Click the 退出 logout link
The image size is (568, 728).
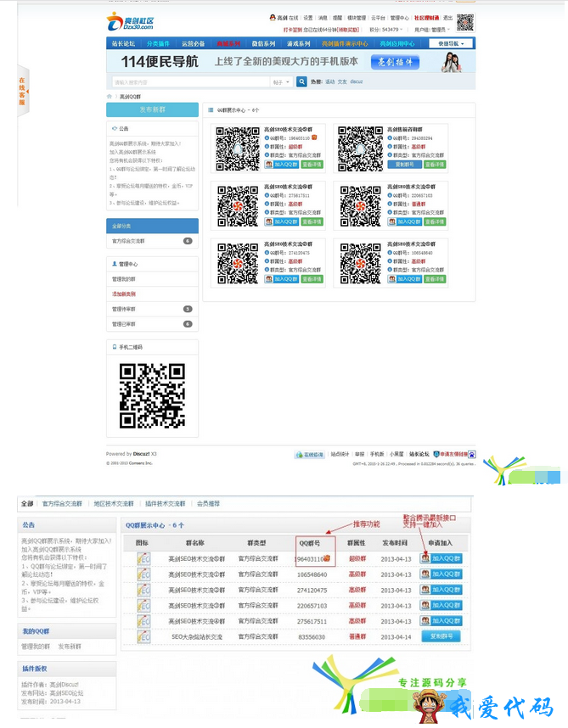(447, 18)
